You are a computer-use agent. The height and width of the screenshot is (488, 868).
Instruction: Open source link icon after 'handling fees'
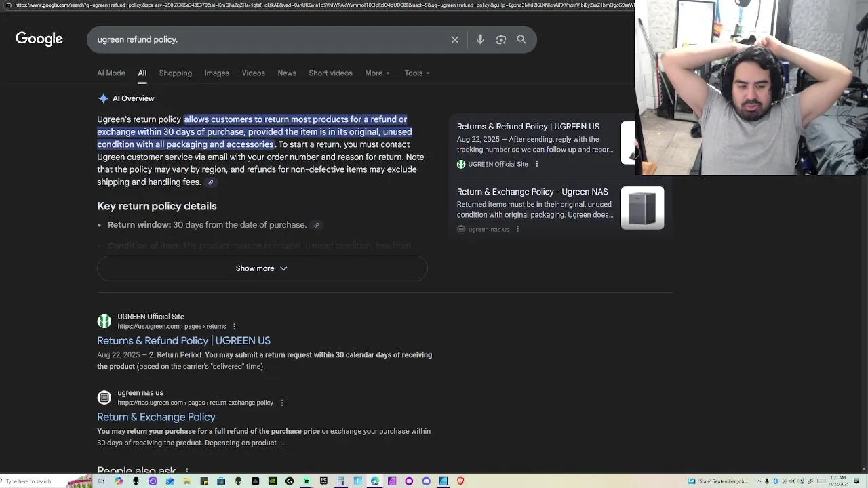(x=210, y=182)
